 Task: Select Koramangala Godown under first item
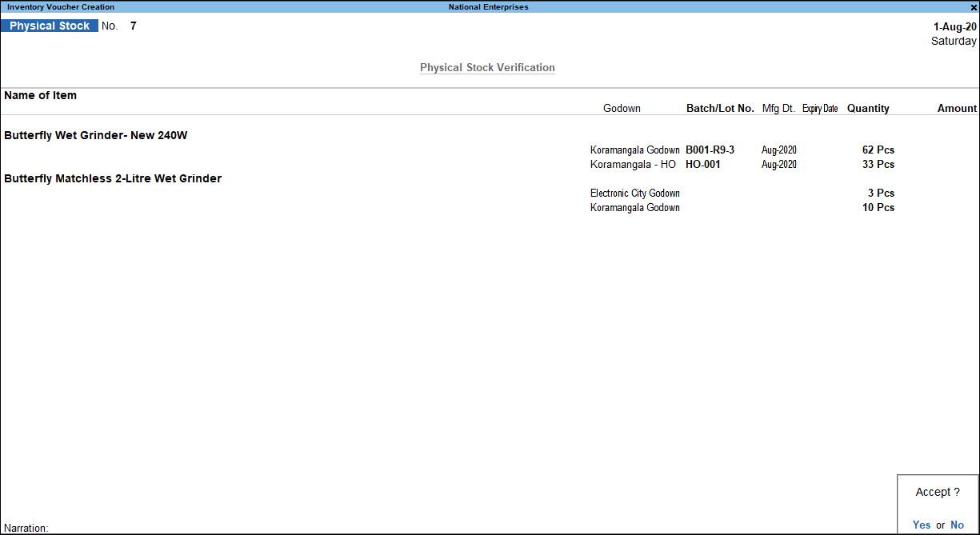pyautogui.click(x=634, y=150)
